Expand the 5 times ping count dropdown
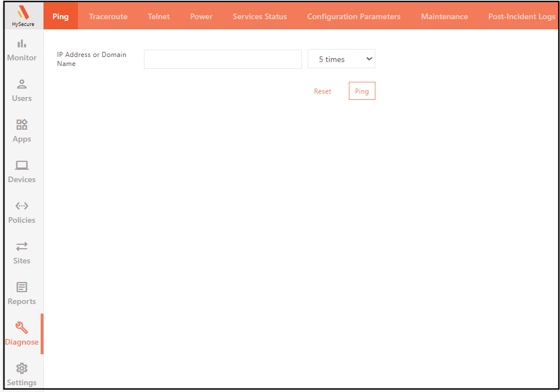This screenshot has width=560, height=392. click(x=341, y=59)
